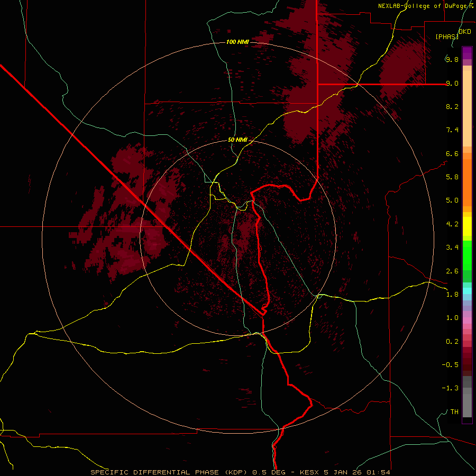Click the 50 NMI range ring label
The width and height of the screenshot is (476, 476).
tap(237, 140)
